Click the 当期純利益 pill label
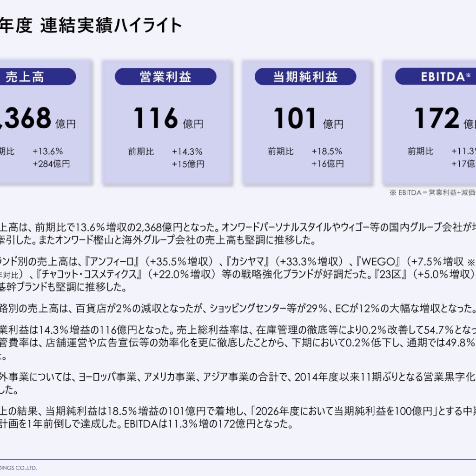The width and height of the screenshot is (476, 476). (x=305, y=77)
